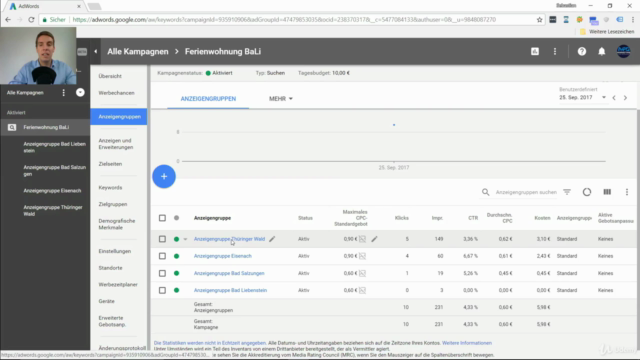
Task: Open Chrome menu three dots
Action: coord(633,19)
